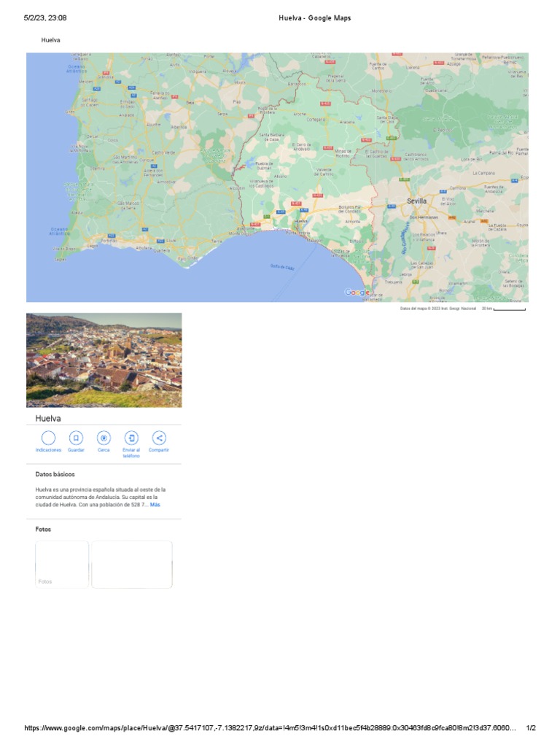
Task: Click the N-431 road shield near Ayamonte
Action: click(256, 224)
